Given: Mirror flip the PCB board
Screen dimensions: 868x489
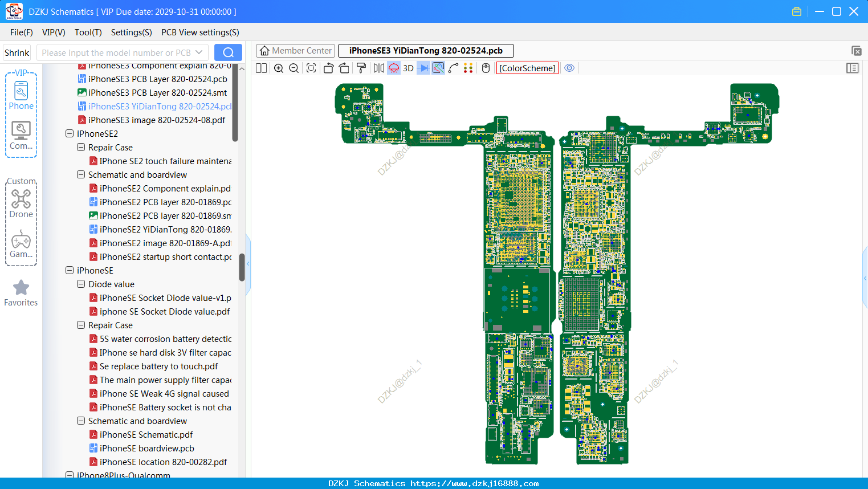Looking at the screenshot, I should pos(378,68).
